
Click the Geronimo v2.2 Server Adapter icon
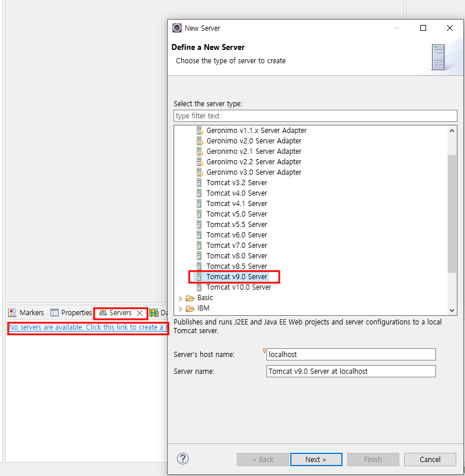click(200, 162)
